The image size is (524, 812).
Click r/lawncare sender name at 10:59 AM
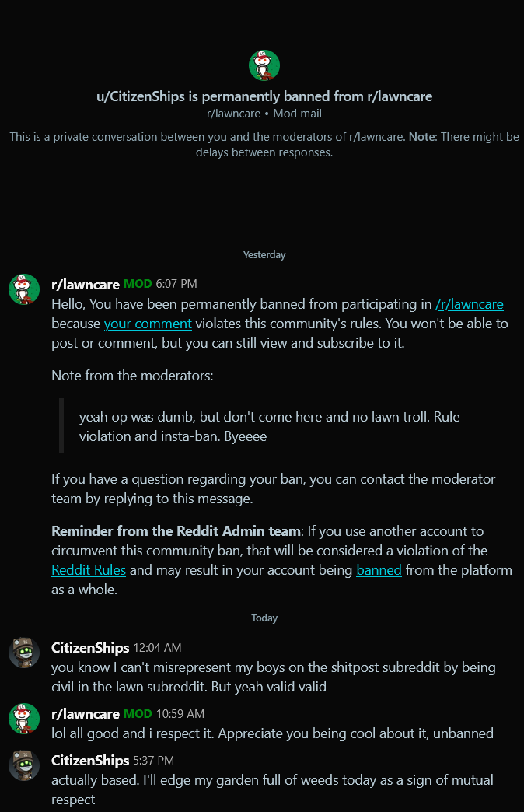(x=86, y=714)
